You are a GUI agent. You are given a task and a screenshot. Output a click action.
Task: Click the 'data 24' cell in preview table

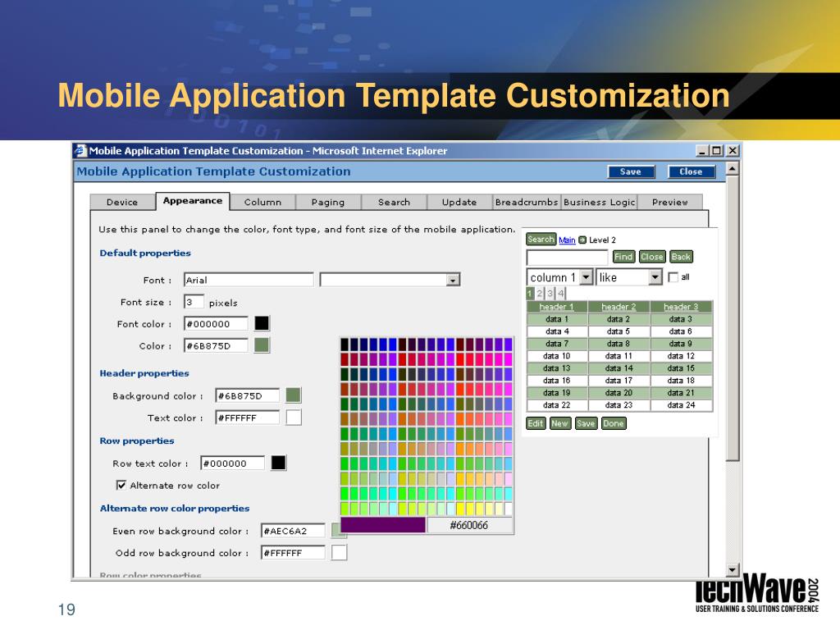point(681,405)
